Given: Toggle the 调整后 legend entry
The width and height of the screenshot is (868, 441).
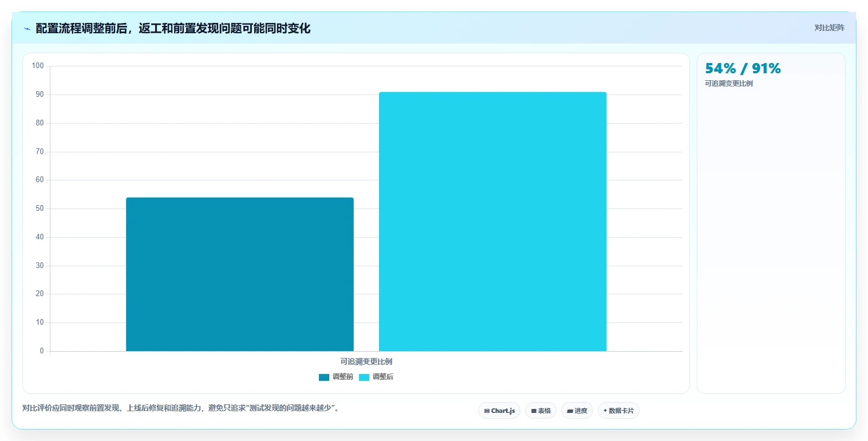Looking at the screenshot, I should tap(376, 377).
